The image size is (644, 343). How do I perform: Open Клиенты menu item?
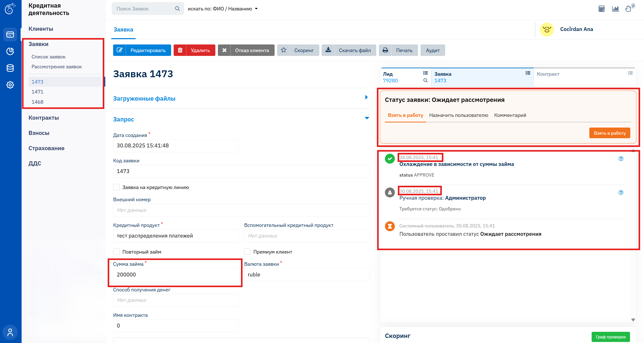(x=41, y=29)
